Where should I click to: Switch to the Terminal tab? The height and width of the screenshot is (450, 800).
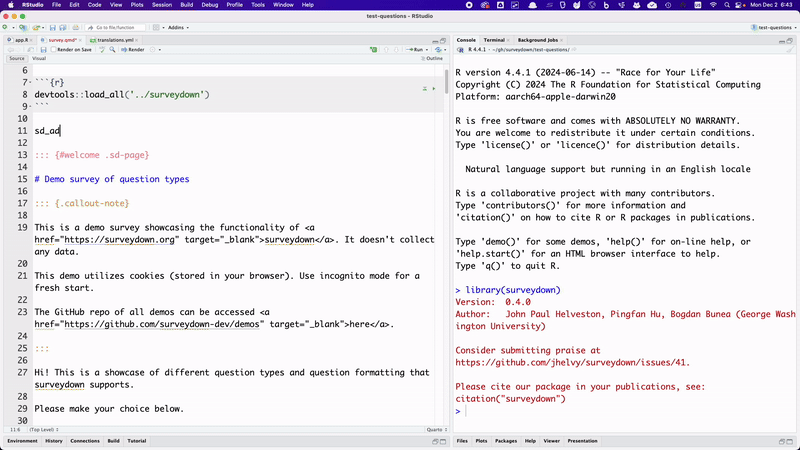point(494,40)
